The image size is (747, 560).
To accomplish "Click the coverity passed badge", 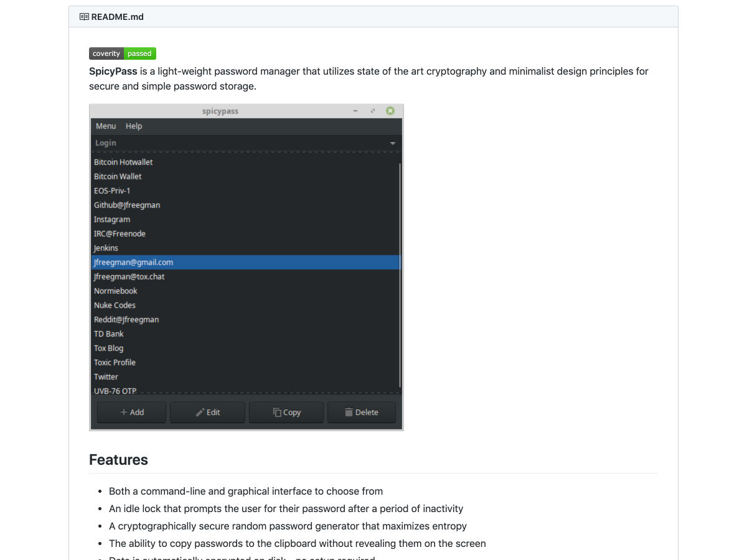I will click(123, 54).
